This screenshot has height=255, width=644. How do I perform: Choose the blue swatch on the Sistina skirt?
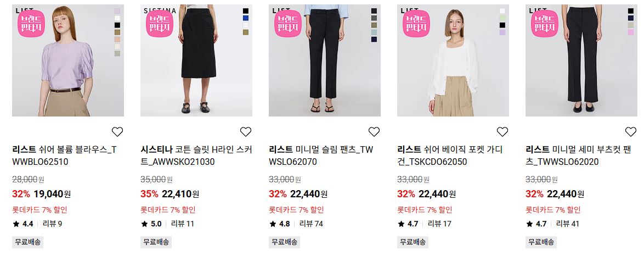246,18
